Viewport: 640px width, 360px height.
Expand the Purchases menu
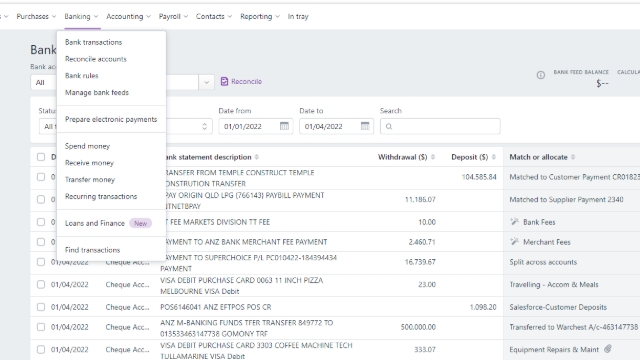pyautogui.click(x=36, y=16)
